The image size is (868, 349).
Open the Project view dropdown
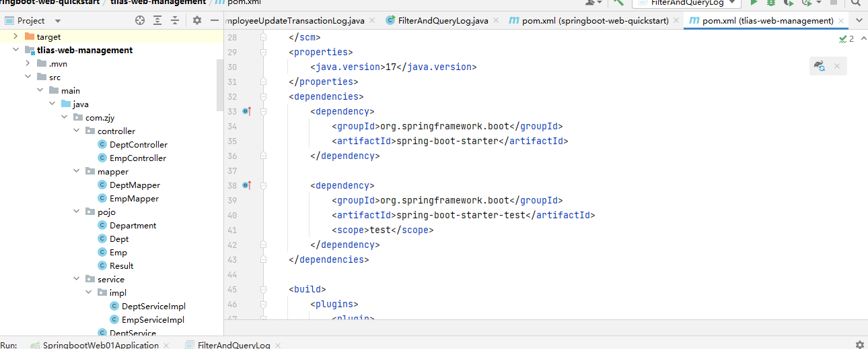point(57,21)
